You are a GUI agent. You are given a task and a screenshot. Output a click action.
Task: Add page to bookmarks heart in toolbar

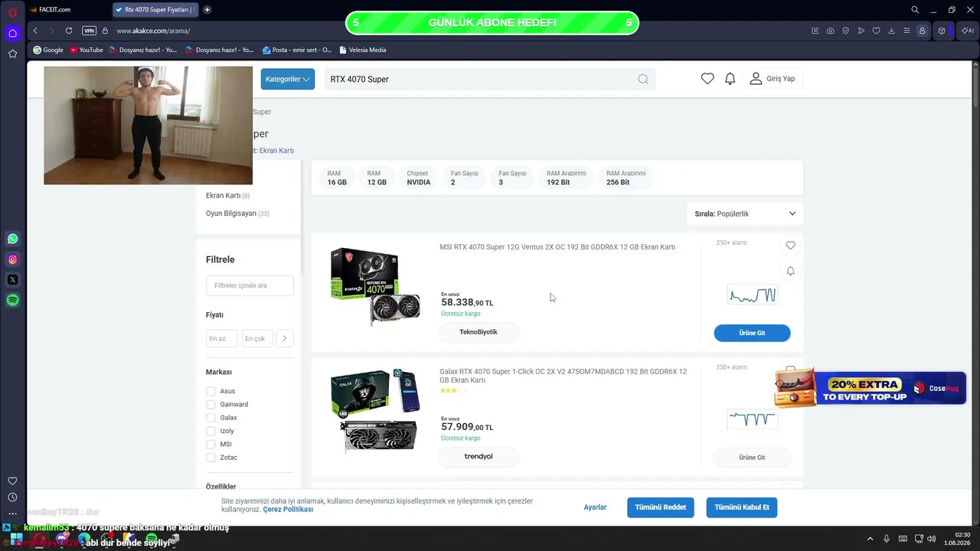point(877,31)
